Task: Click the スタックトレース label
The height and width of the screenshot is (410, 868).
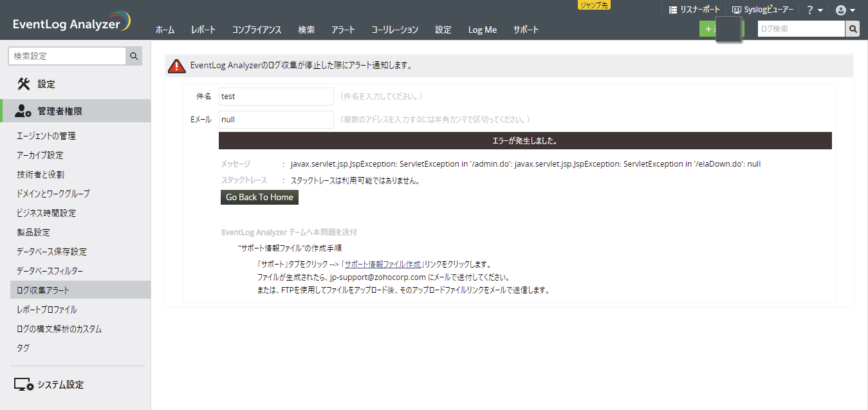Action: click(244, 181)
